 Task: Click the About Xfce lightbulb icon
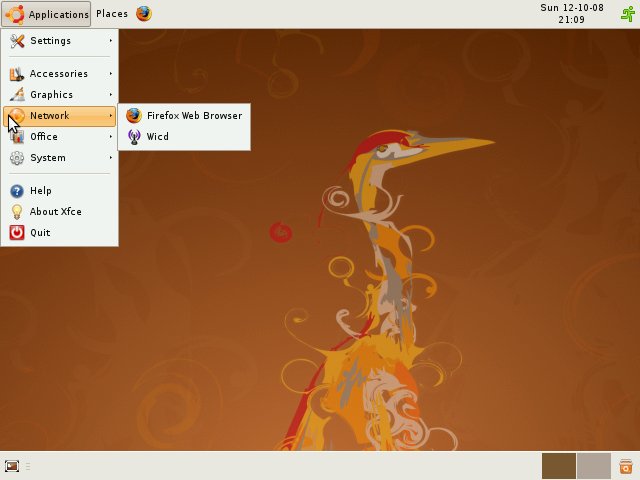pyautogui.click(x=17, y=212)
